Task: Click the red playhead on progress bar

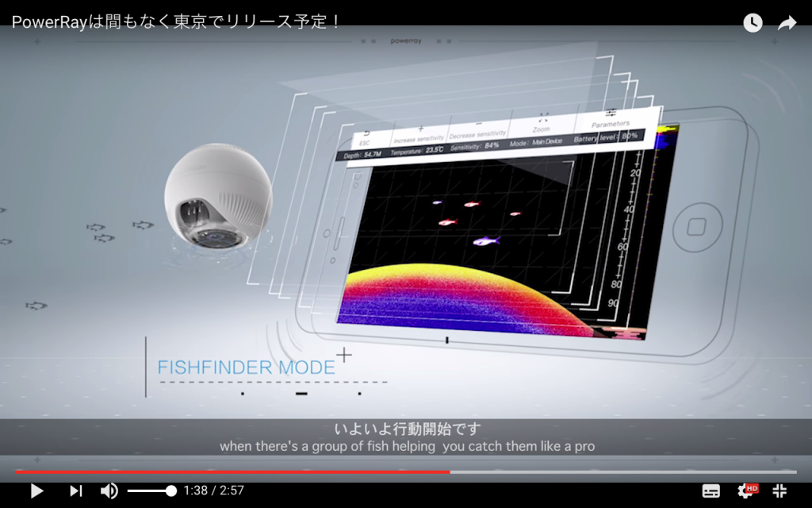Action: click(450, 471)
